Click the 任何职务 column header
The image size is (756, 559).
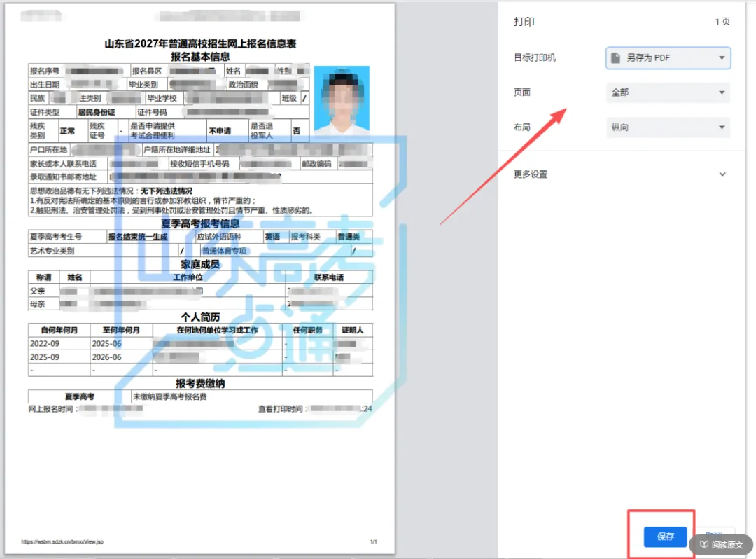coord(307,331)
